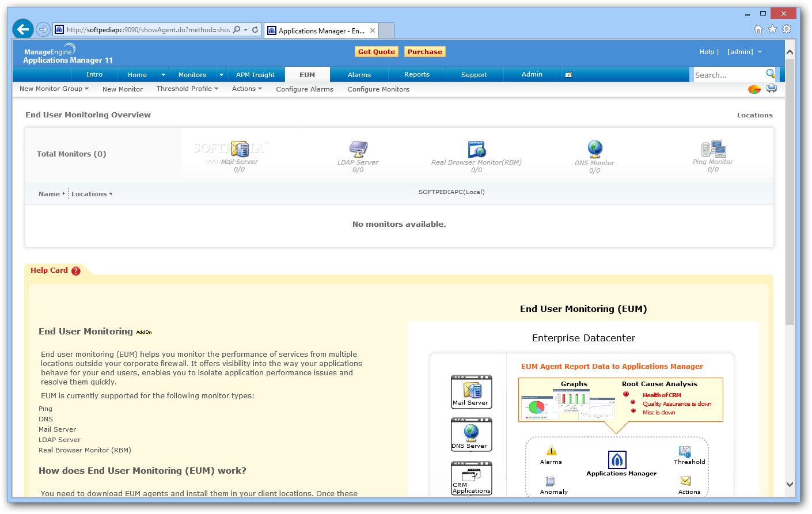Viewport: 812px width, 514px height.
Task: Click the Threshold icon in diagram
Action: 685,452
